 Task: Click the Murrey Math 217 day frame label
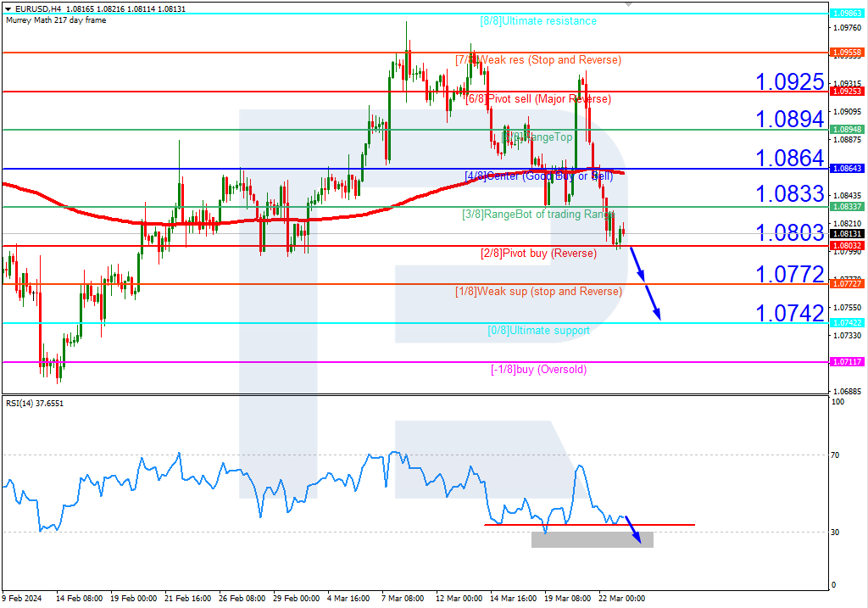tap(56, 20)
